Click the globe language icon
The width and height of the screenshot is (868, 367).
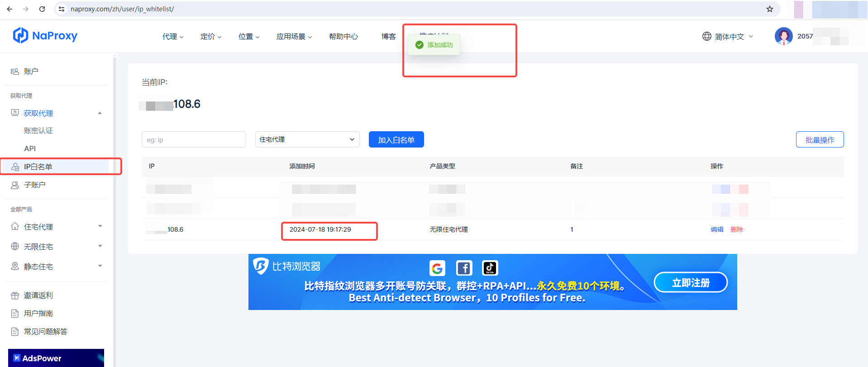point(707,36)
